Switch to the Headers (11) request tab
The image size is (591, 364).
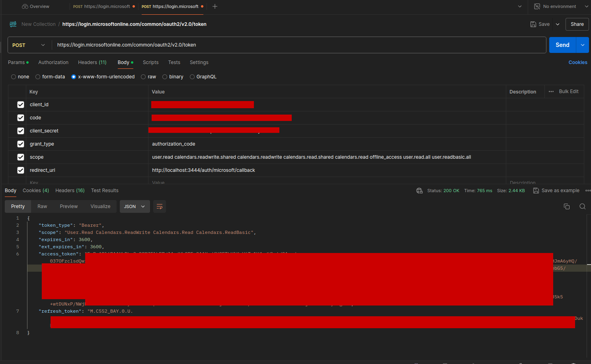click(92, 62)
